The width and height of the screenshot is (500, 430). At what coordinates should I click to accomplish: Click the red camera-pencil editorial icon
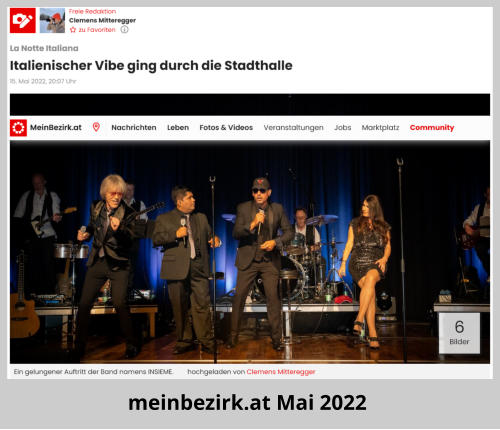[x=23, y=21]
